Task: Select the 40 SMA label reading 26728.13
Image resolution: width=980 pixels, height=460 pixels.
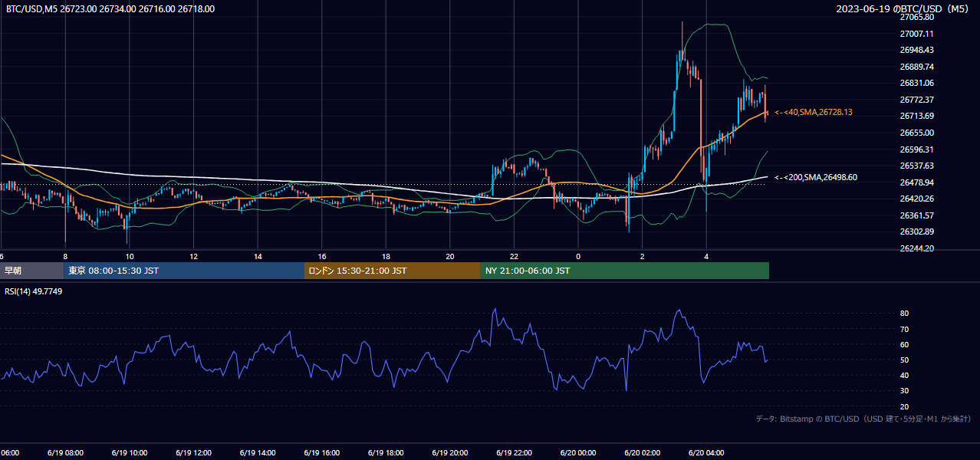Action: [x=814, y=112]
